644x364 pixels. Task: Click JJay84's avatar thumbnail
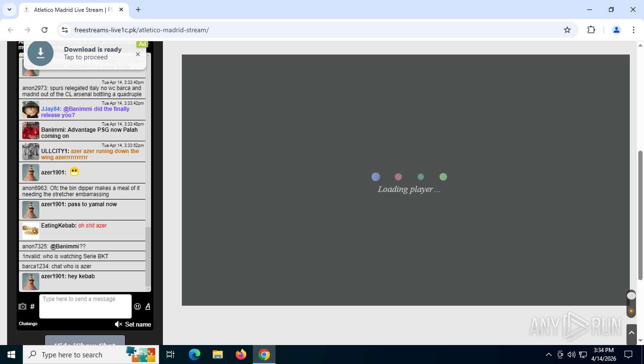31,109
